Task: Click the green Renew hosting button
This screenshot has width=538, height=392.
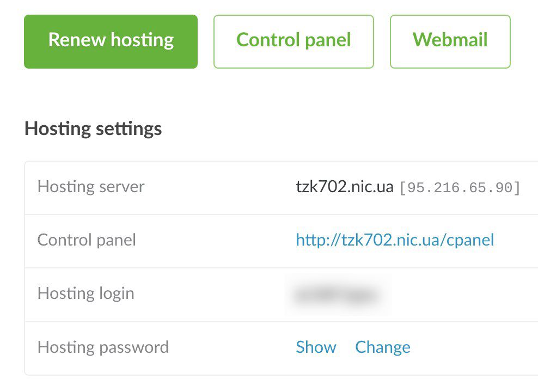Action: [x=111, y=41]
